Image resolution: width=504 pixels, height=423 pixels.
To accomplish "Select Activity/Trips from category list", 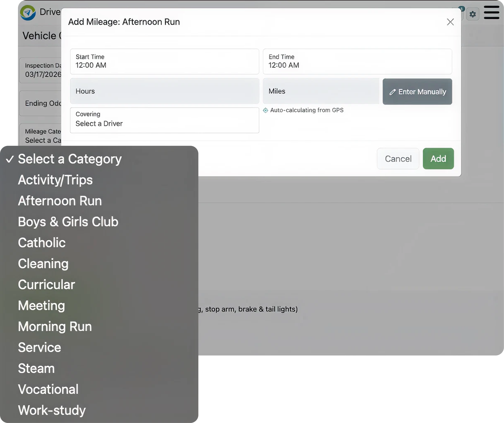I will tap(55, 180).
